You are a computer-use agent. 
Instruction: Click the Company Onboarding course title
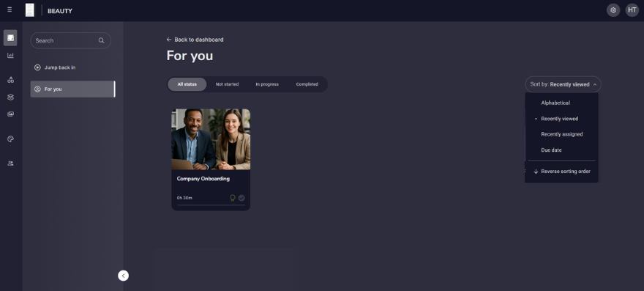[203, 179]
